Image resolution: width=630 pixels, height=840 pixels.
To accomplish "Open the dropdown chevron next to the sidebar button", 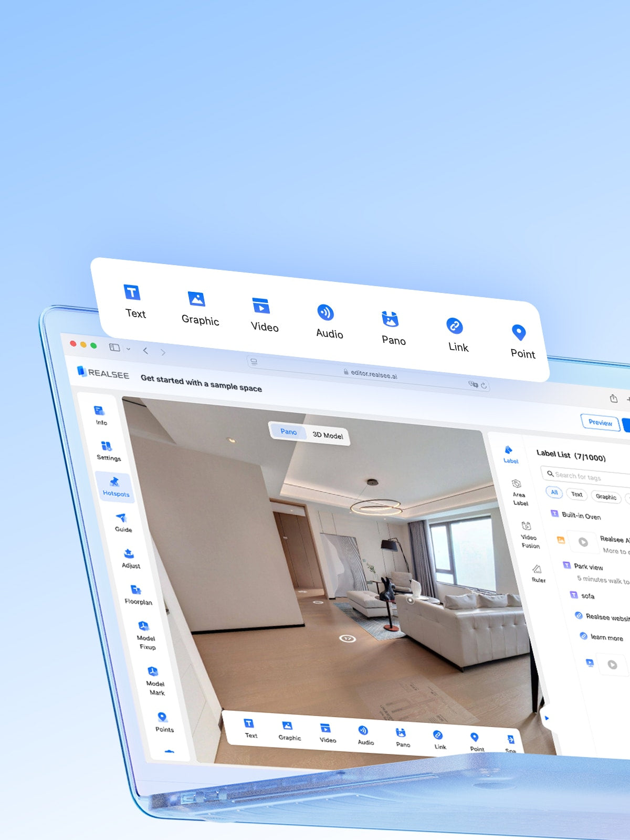I will (128, 349).
